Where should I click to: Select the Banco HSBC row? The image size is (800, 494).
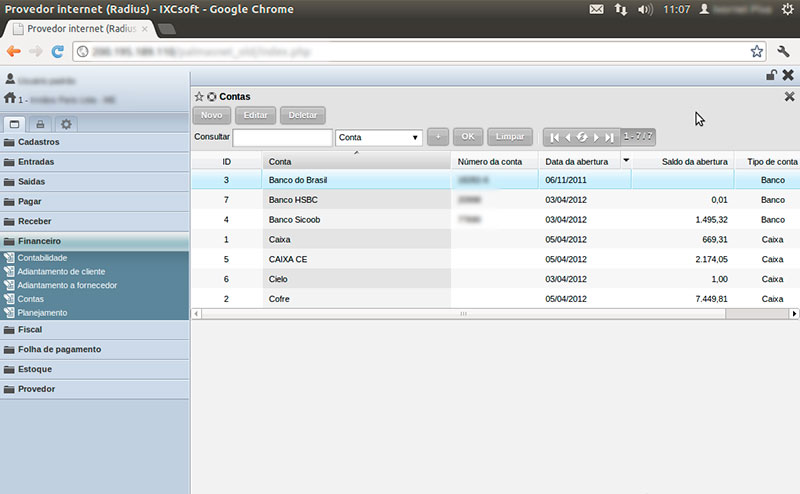(x=495, y=200)
